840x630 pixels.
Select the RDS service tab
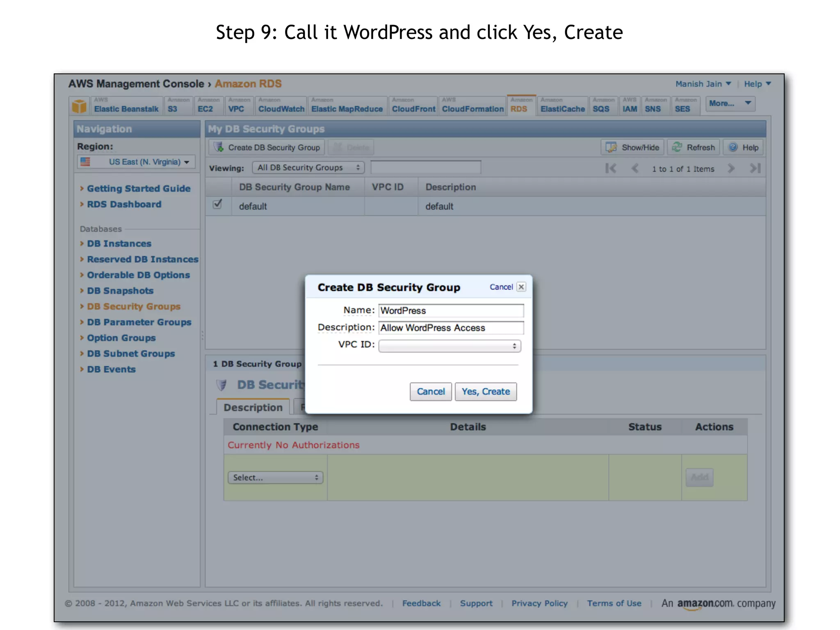[x=521, y=105]
